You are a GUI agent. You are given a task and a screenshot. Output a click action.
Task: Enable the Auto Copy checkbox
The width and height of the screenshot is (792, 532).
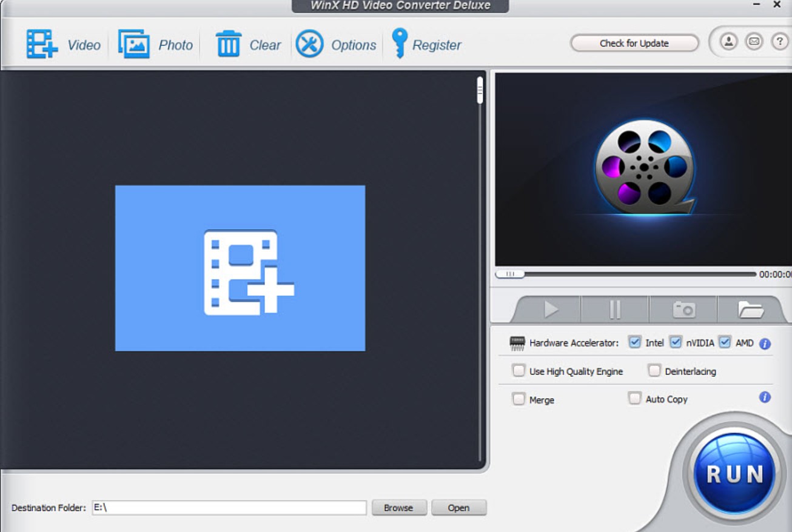pyautogui.click(x=634, y=398)
